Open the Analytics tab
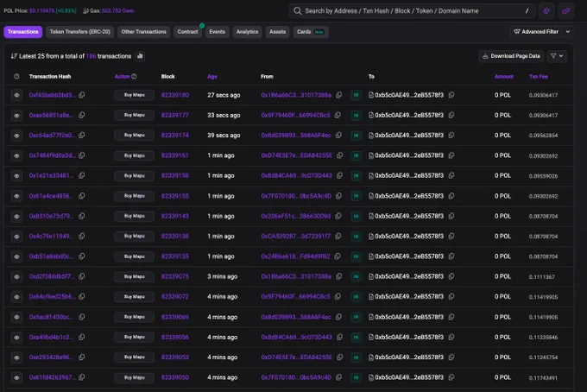 (x=247, y=32)
